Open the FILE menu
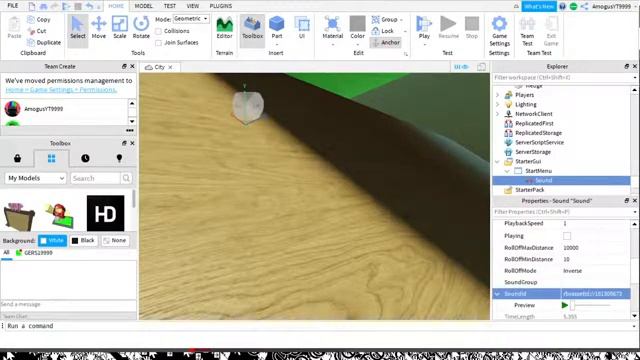This screenshot has height=360, width=640. coord(13,6)
